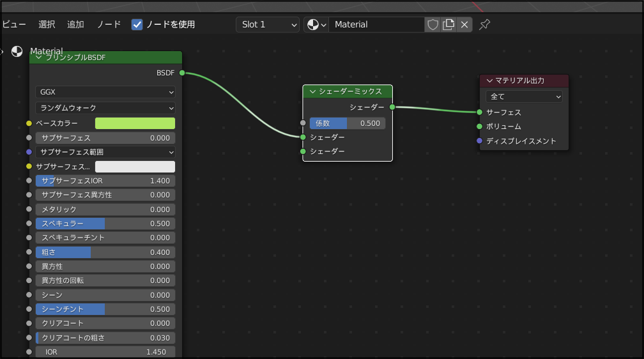Click the クリアコート 0.000 field

tap(105, 323)
